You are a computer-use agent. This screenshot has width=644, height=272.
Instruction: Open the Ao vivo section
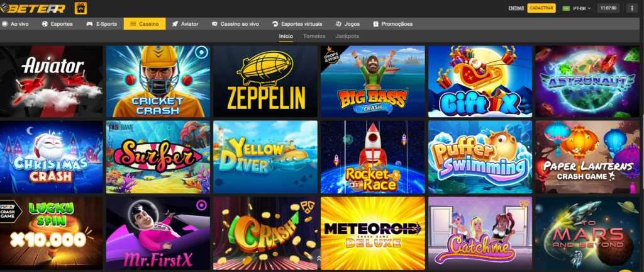[x=15, y=24]
